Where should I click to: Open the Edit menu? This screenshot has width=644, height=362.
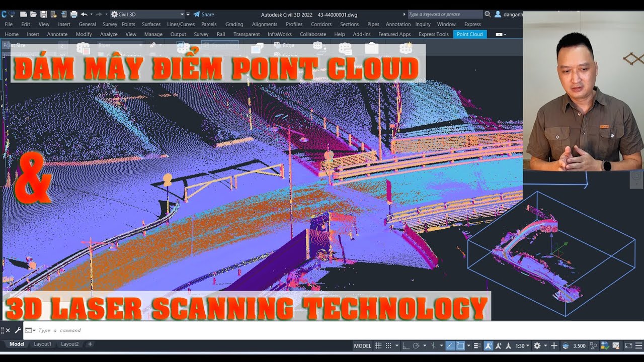tap(26, 24)
